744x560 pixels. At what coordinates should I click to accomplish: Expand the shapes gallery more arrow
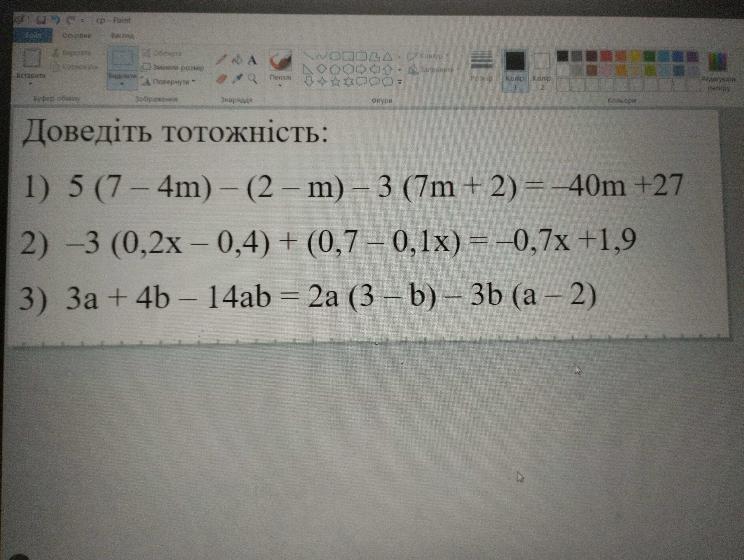(x=400, y=82)
